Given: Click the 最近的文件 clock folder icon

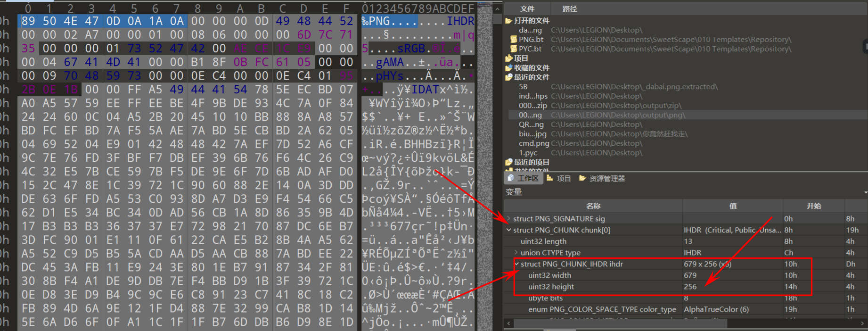Looking at the screenshot, I should [x=508, y=77].
